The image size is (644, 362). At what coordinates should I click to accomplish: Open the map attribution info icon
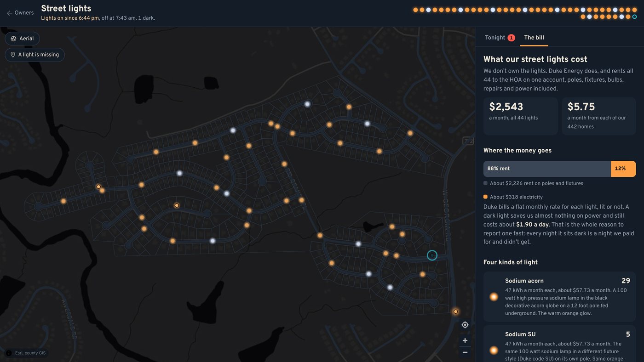click(x=8, y=353)
